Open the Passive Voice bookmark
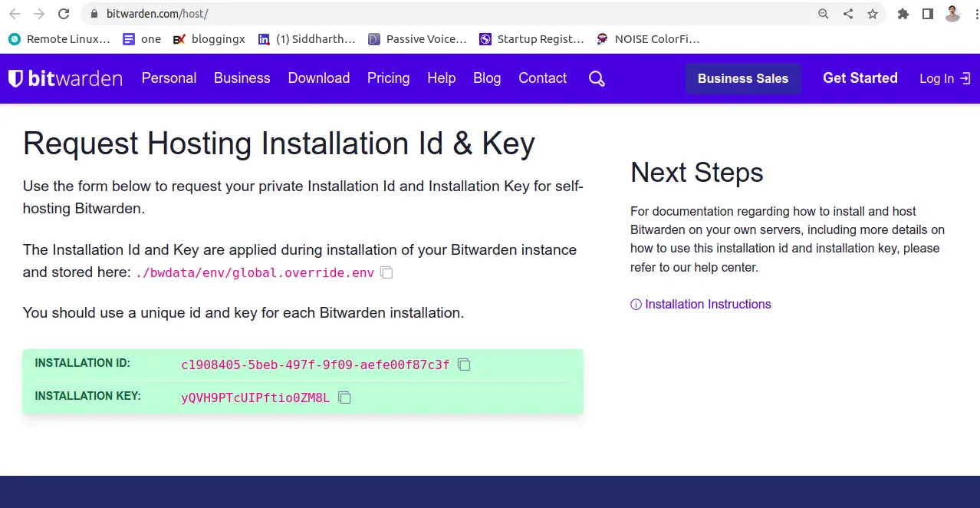The width and height of the screenshot is (980, 508). (x=417, y=39)
